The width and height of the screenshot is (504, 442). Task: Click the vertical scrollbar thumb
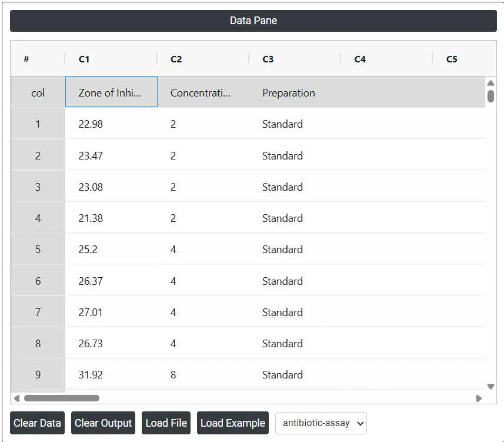tap(490, 96)
